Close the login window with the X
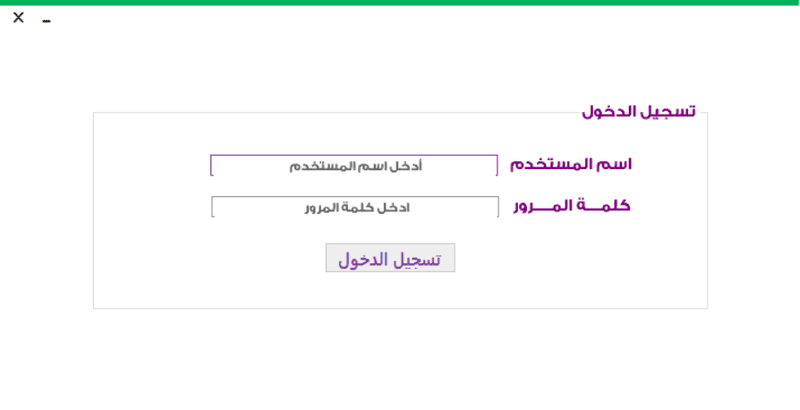Viewport: 800px width, 410px height. 18,17
